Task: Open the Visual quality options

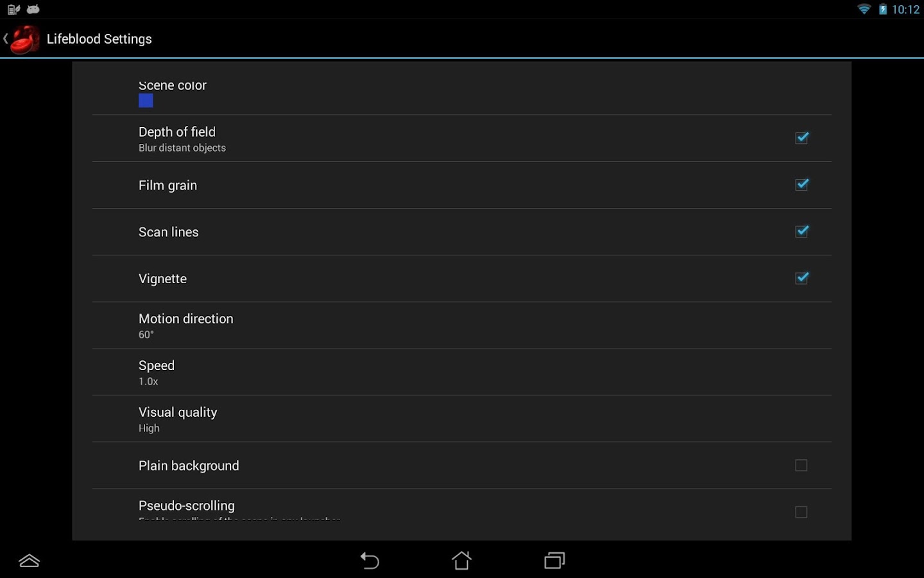Action: click(461, 419)
